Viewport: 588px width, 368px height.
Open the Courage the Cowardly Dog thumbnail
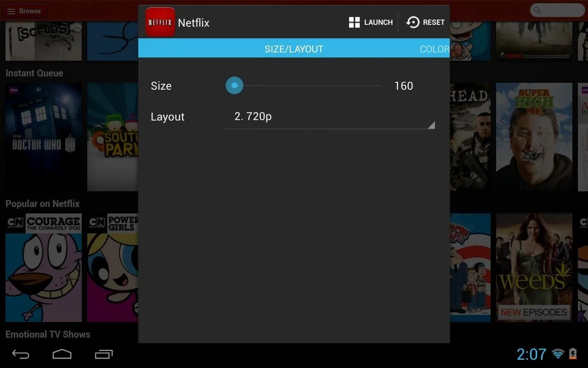point(44,268)
